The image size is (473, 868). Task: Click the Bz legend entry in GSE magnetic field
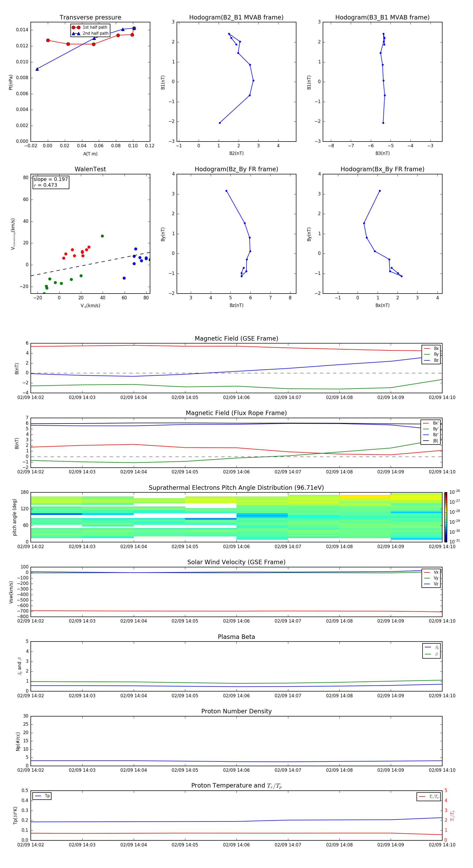431,360
